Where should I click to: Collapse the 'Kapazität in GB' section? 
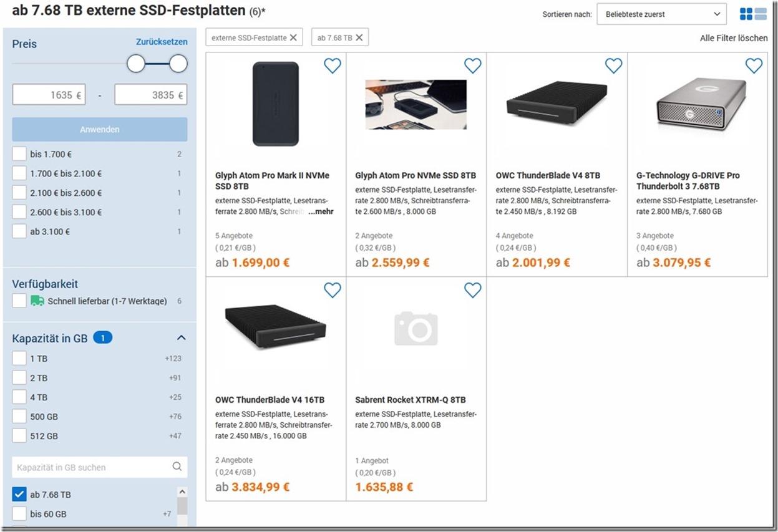pyautogui.click(x=181, y=338)
